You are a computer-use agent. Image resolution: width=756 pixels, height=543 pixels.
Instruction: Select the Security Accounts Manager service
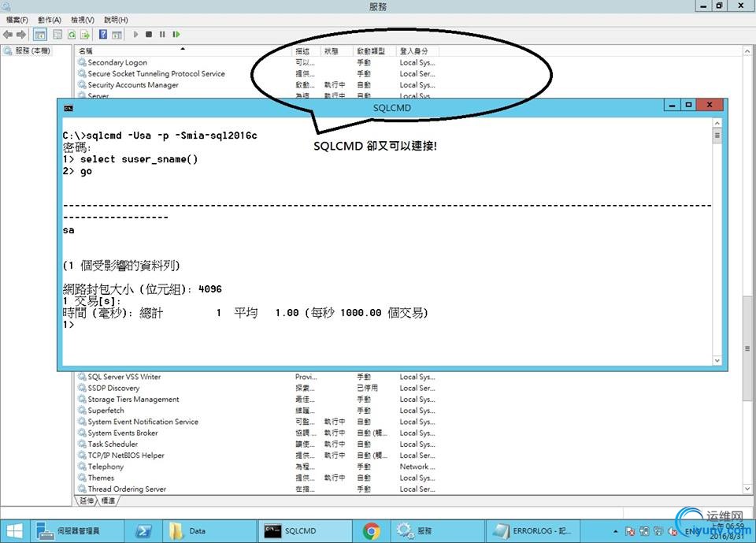[133, 84]
